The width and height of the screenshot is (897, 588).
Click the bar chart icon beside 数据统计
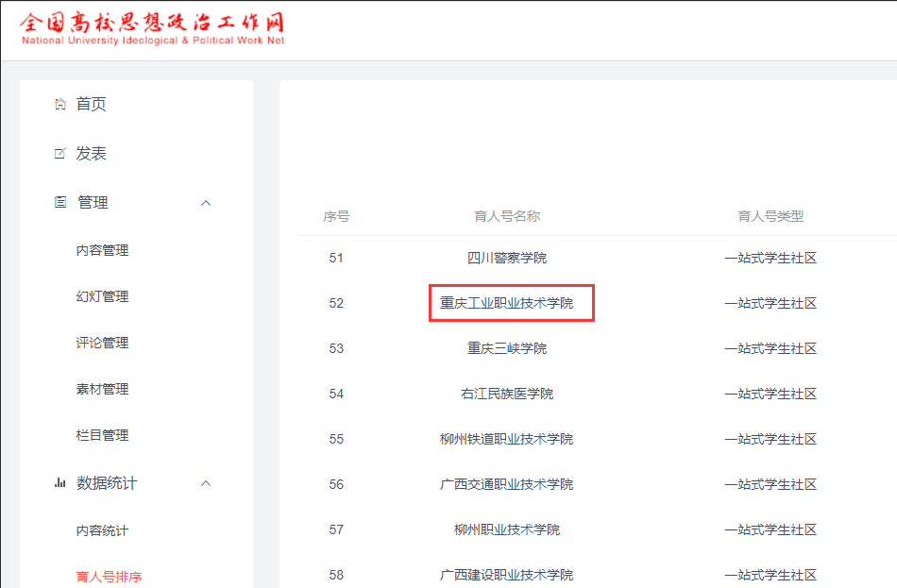point(60,483)
